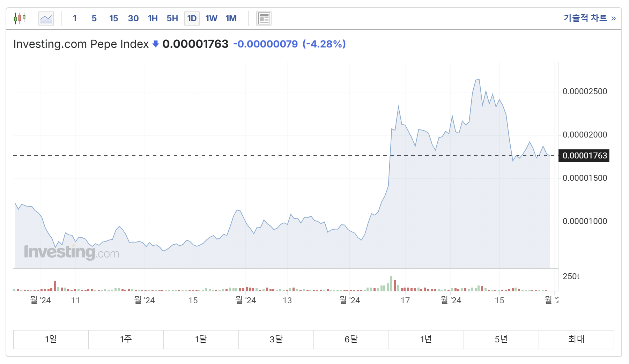Viewport: 629px width, 364px height.
Task: Show the 6달 time range
Action: 351,339
